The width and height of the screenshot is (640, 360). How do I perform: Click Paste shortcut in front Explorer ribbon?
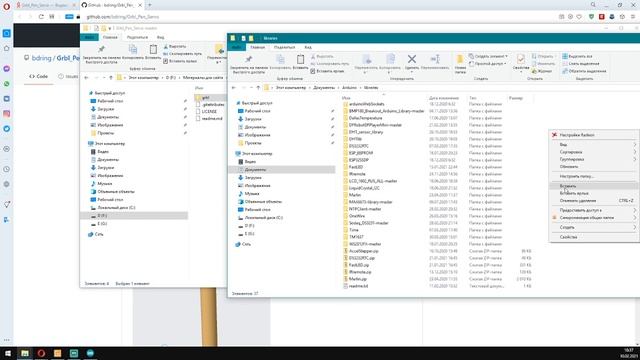(327, 71)
